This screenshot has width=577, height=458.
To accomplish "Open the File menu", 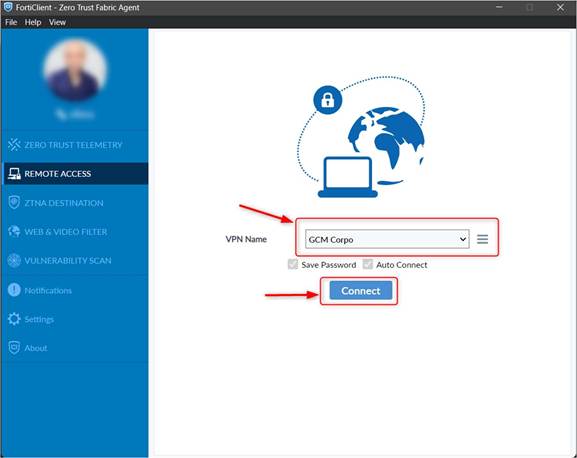I will point(11,22).
